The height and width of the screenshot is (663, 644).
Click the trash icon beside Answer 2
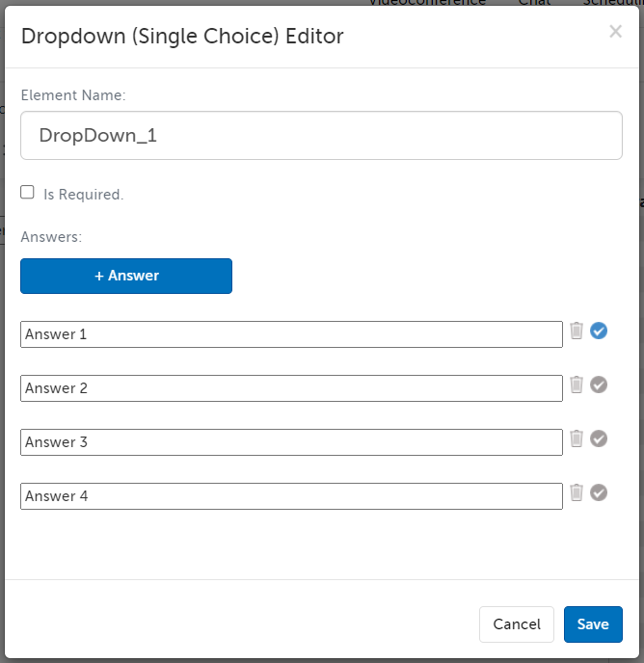tap(577, 385)
